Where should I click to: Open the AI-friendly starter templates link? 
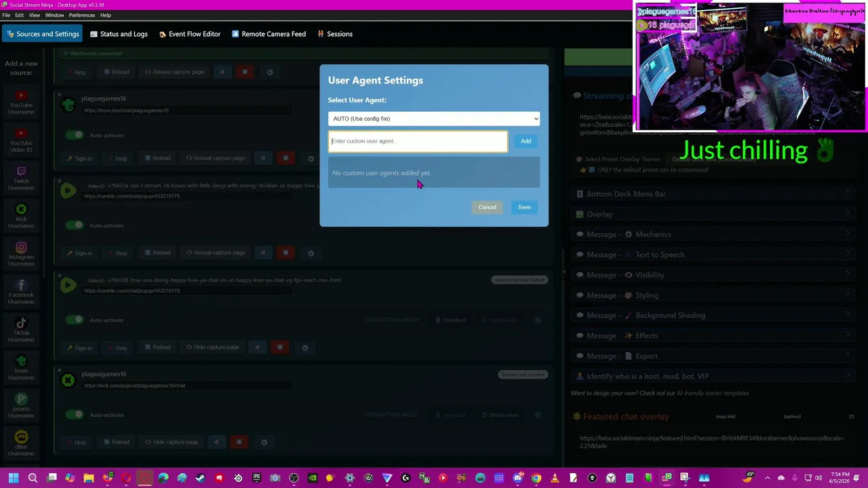(713, 393)
